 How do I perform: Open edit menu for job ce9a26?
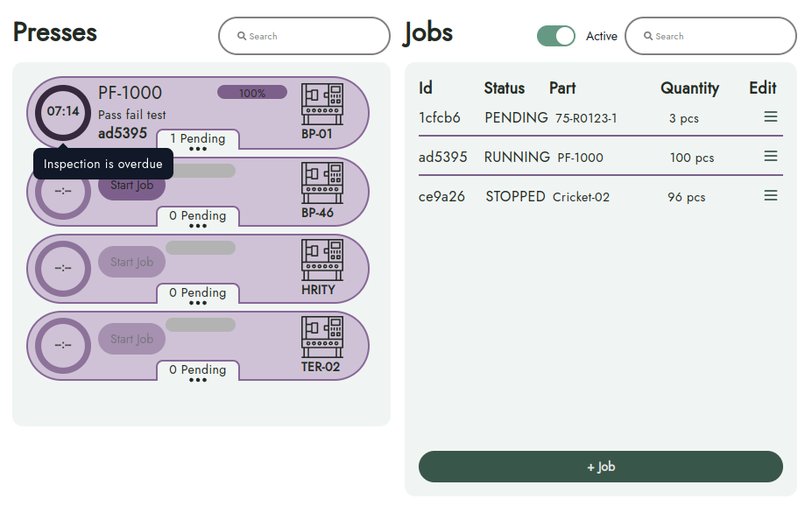pyautogui.click(x=770, y=196)
